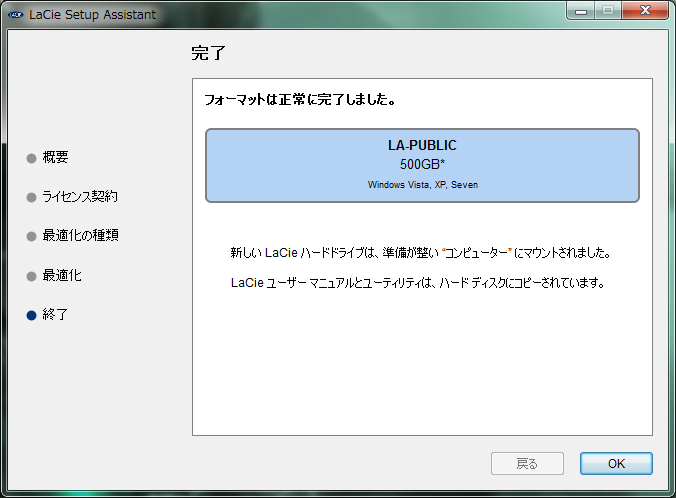Select the ライセンス契約 step in the sidebar
This screenshot has width=676, height=498.
(x=80, y=197)
